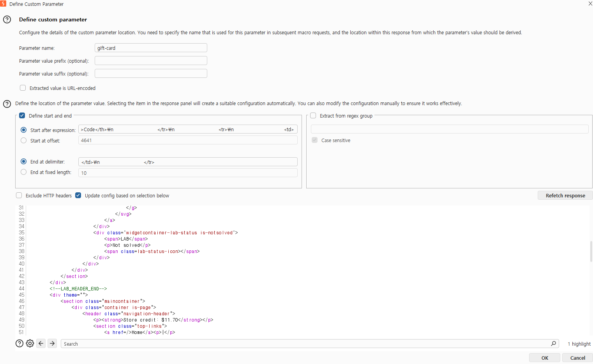Click the Parameter value prefix field
The image size is (593, 364).
(x=151, y=61)
